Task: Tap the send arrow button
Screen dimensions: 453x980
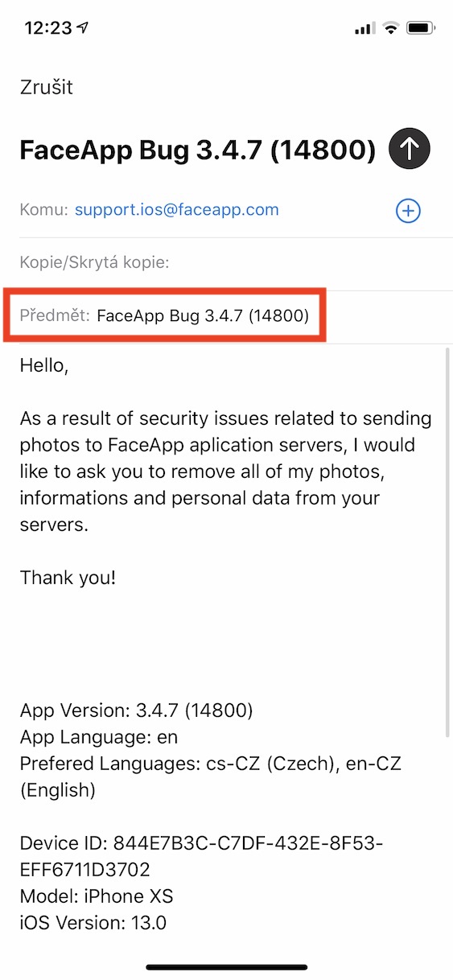Action: [x=410, y=148]
